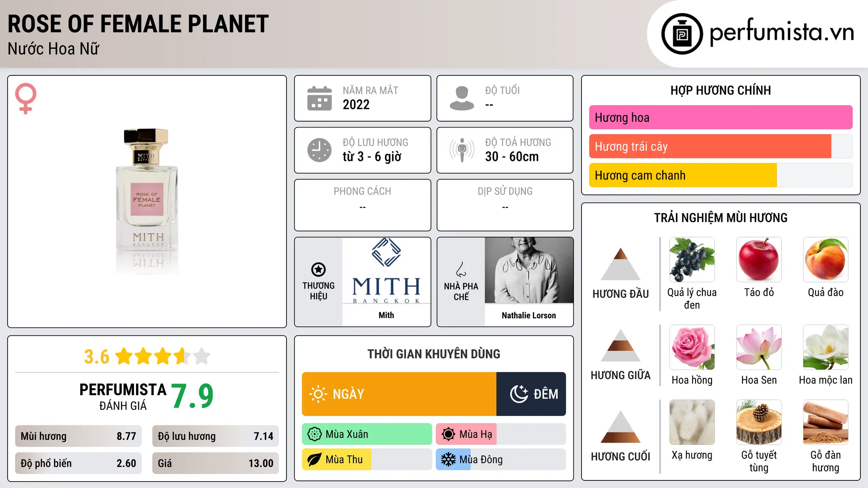Click the star rating row beside 3.6
The image size is (868, 488).
tap(162, 356)
